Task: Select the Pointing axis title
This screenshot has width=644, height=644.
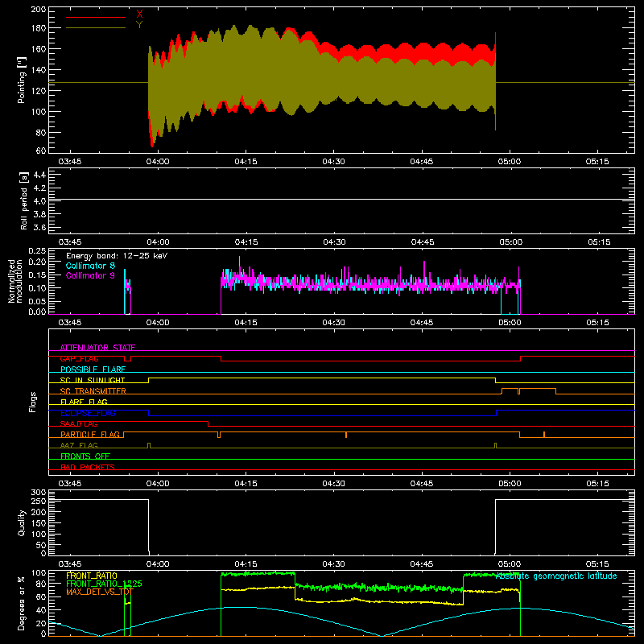Action: click(x=22, y=80)
